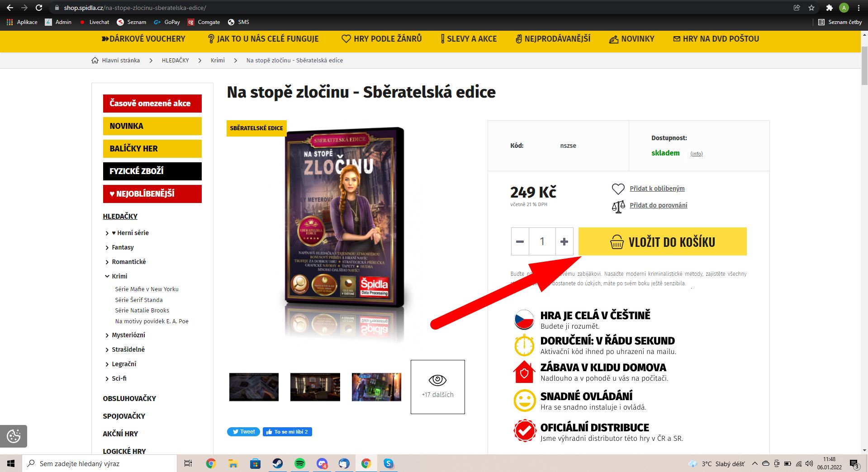The image size is (868, 472).
Task: Open Série Natalie Brooks link
Action: [142, 311]
